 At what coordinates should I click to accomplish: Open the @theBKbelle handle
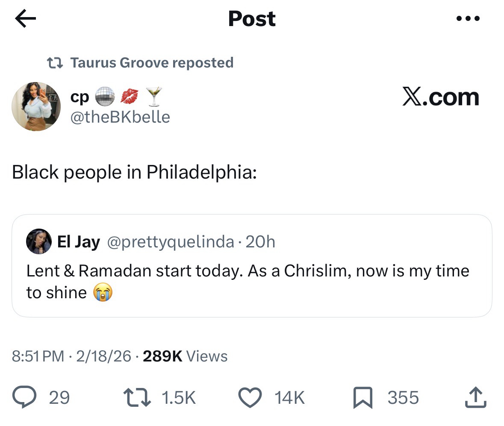120,117
